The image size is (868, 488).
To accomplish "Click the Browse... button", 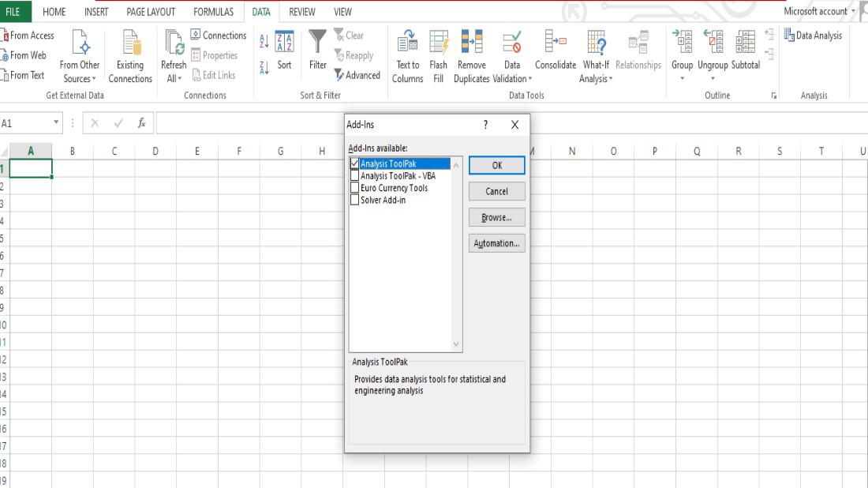I will tap(496, 217).
